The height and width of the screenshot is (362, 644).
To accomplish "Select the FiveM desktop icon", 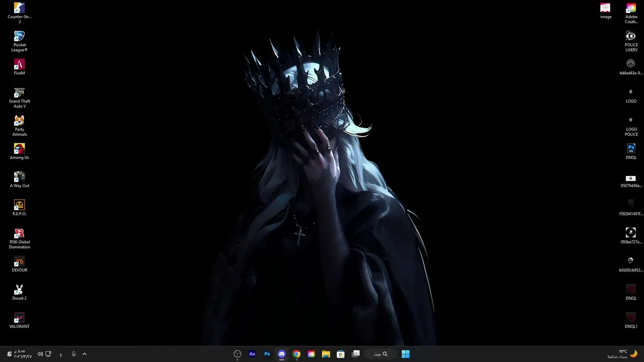I will pos(19,67).
